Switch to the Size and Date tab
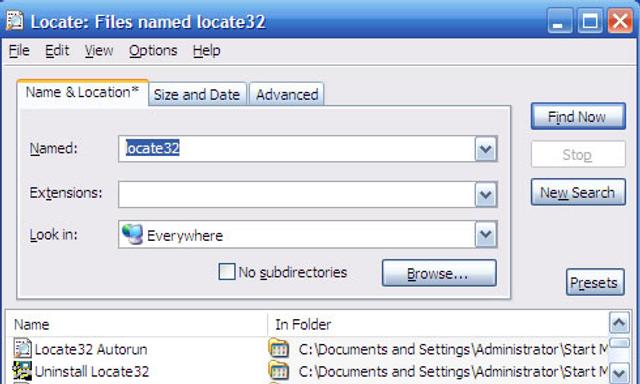Screen dimensions: 640x384 pyautogui.click(x=197, y=94)
